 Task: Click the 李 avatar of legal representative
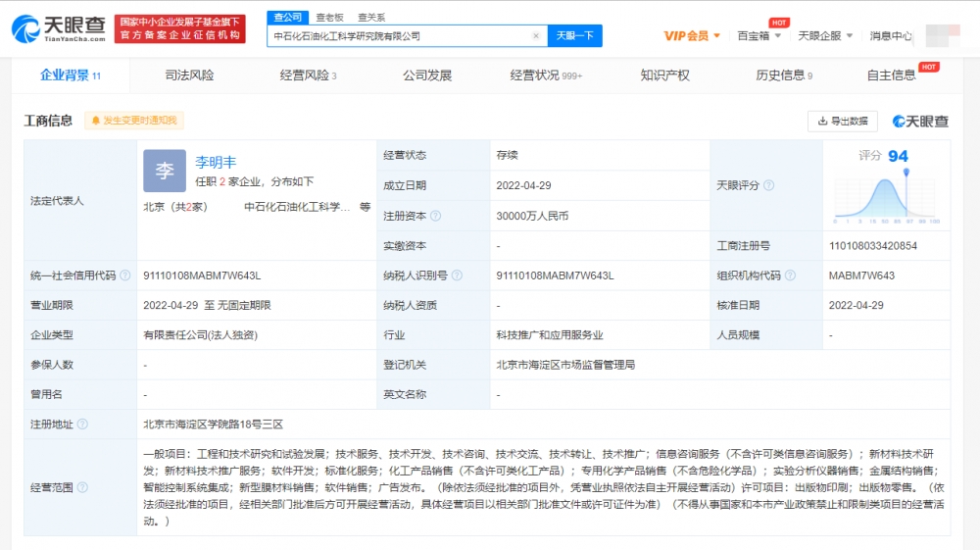click(164, 171)
